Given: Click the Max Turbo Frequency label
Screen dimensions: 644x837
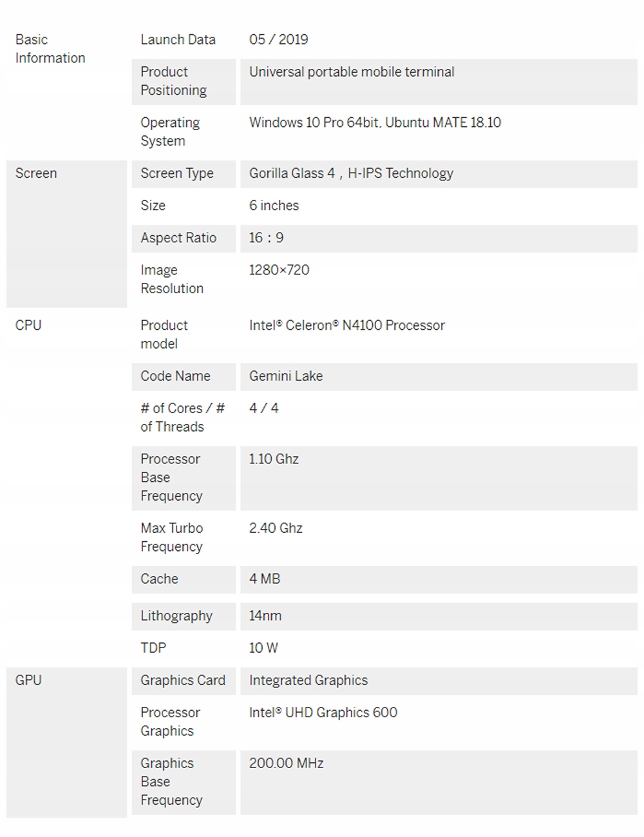Looking at the screenshot, I should coord(171,537).
